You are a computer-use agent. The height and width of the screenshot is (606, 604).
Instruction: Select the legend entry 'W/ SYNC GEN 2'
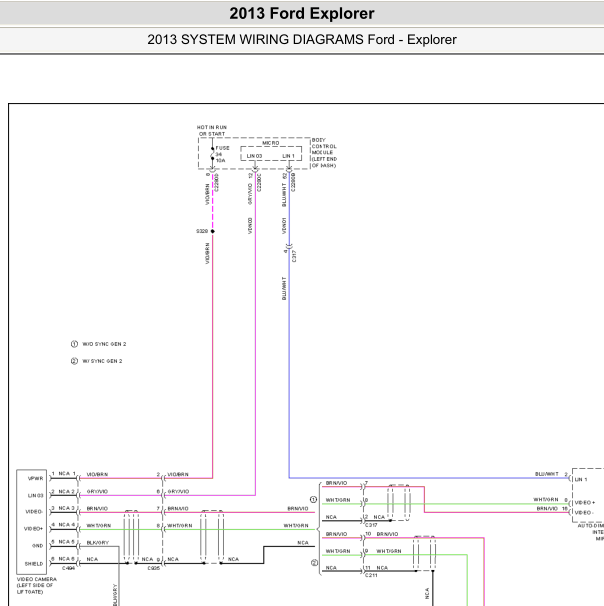pos(102,361)
